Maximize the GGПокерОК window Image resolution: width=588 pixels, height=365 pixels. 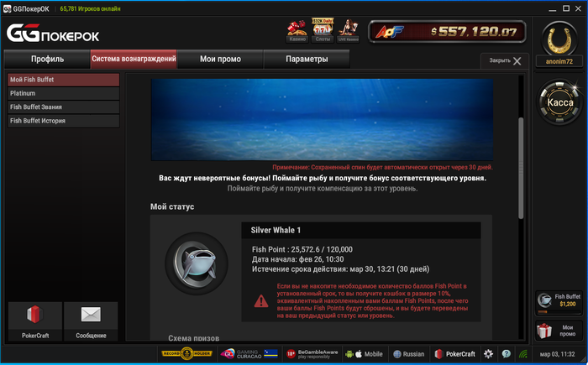pyautogui.click(x=566, y=8)
